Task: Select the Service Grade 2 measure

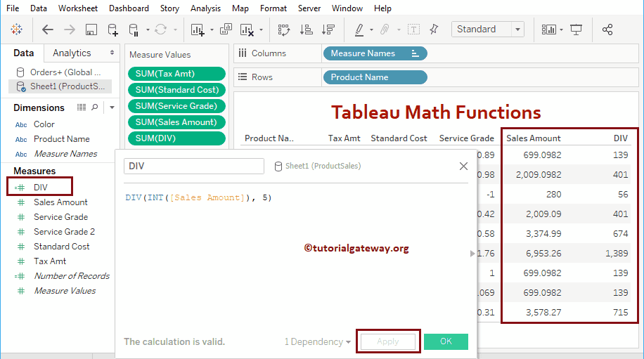Action: point(64,231)
